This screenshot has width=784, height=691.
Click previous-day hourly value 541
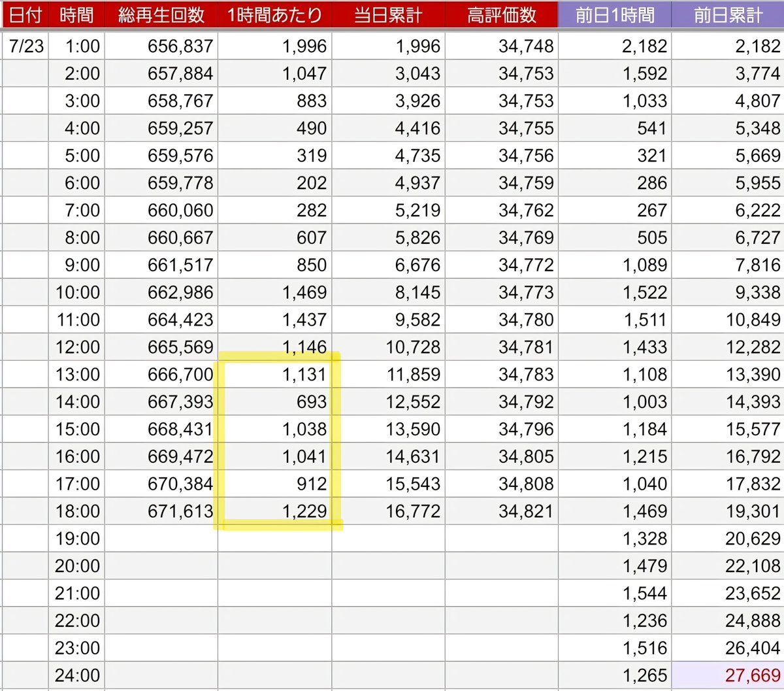pos(615,128)
